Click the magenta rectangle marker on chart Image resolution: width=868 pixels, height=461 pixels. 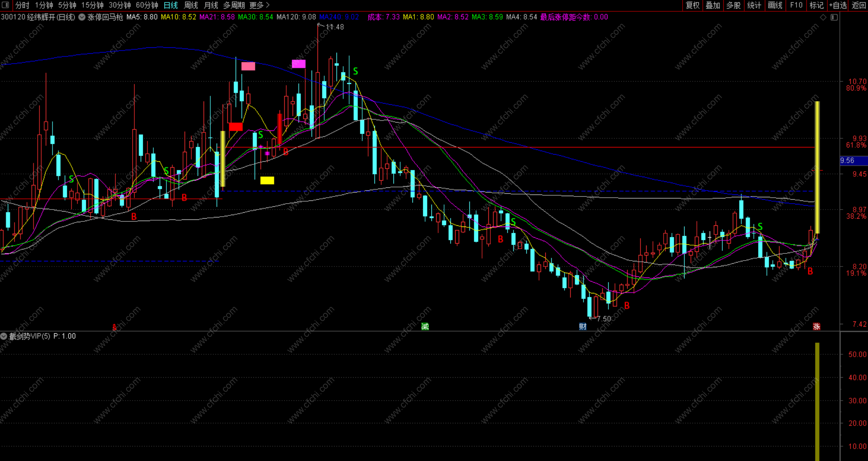(299, 64)
